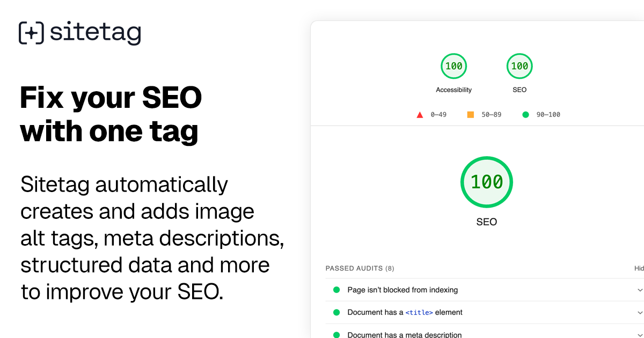Click green dot beside title element audit
644x338 pixels.
[x=336, y=312]
